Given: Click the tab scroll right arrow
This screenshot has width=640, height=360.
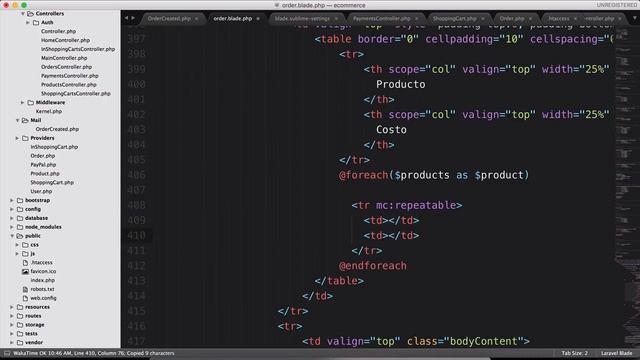Looking at the screenshot, I should pos(133,18).
